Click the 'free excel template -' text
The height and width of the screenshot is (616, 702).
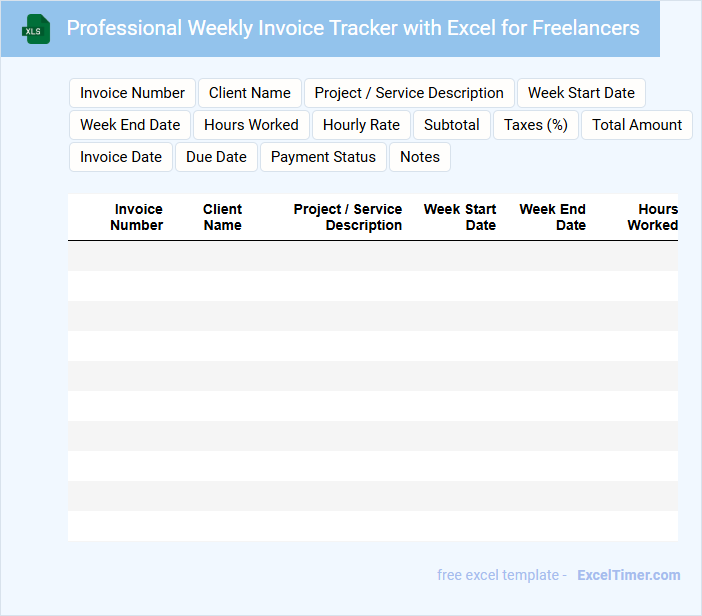(x=502, y=575)
